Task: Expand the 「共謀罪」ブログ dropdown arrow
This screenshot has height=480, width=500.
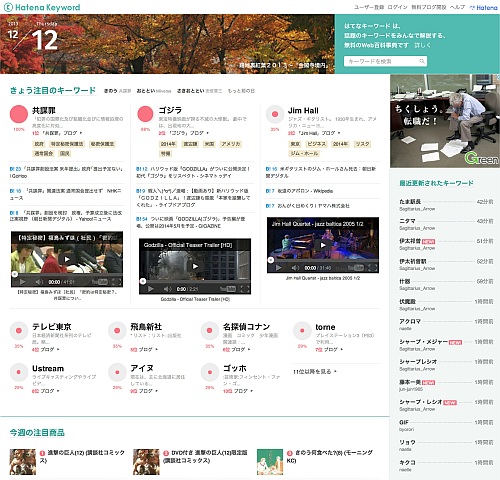Action: pos(81,133)
